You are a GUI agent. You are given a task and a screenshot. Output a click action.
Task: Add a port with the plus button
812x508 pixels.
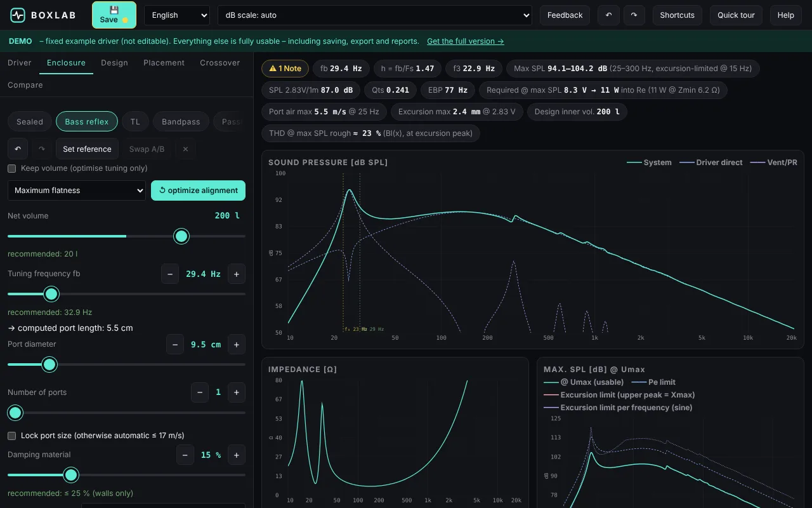(x=237, y=392)
